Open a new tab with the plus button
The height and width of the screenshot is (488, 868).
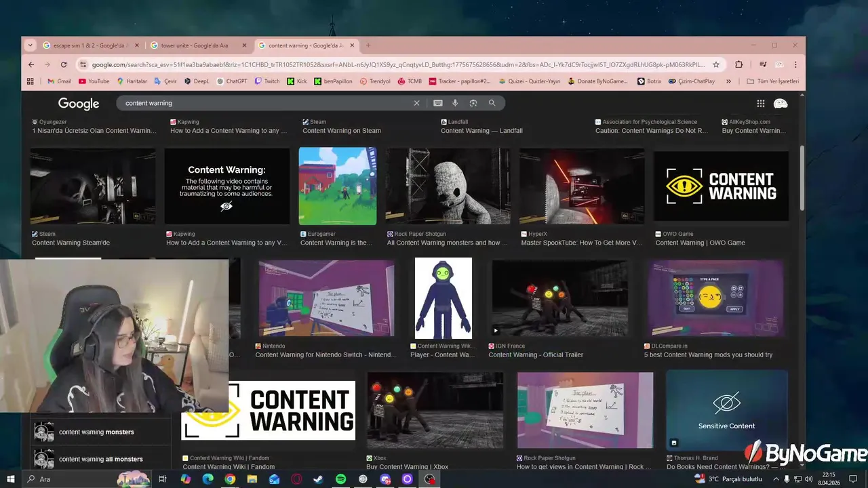click(368, 45)
